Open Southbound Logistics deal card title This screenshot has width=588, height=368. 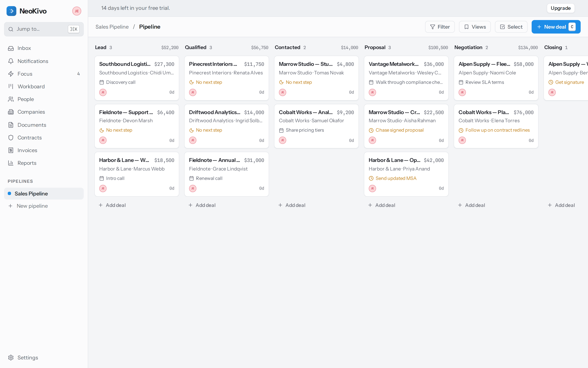click(x=125, y=64)
